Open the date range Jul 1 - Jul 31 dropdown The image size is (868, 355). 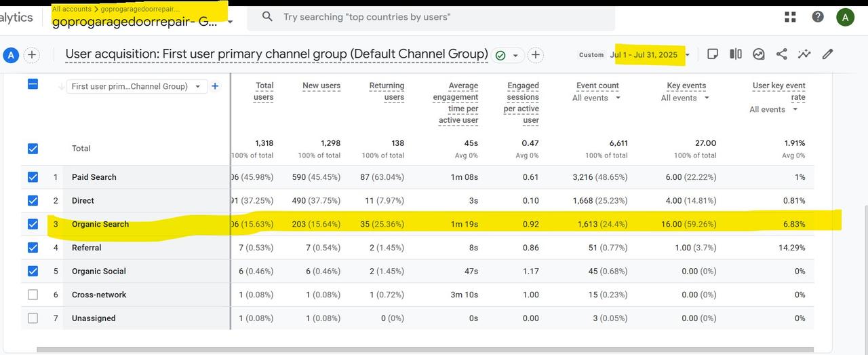650,55
